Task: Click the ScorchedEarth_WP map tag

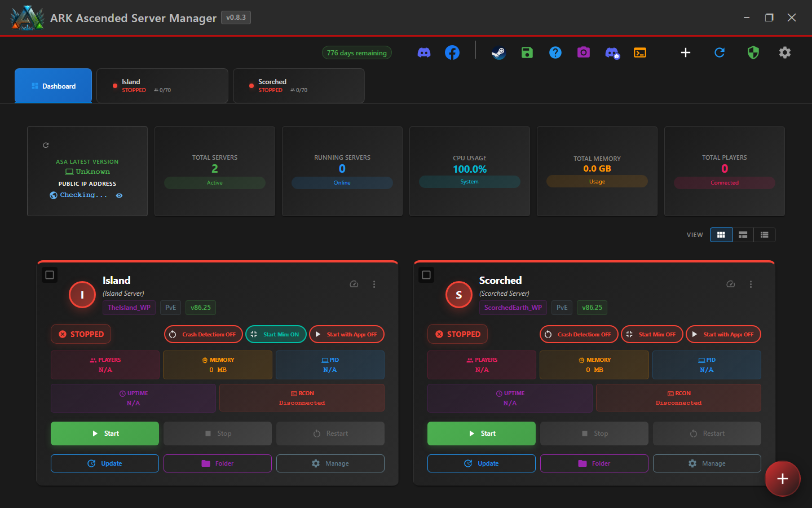Action: (513, 308)
